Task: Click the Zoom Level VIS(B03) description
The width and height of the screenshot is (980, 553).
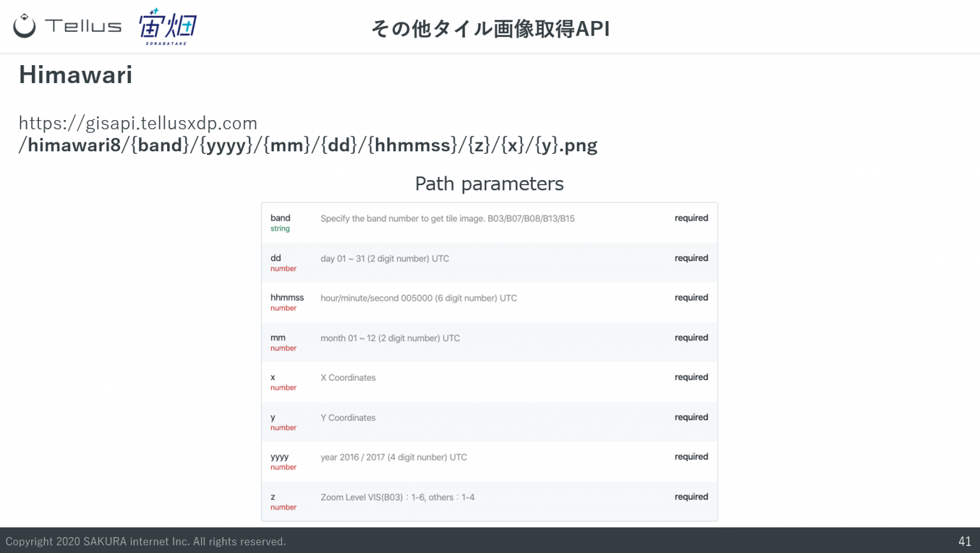Action: pyautogui.click(x=397, y=497)
